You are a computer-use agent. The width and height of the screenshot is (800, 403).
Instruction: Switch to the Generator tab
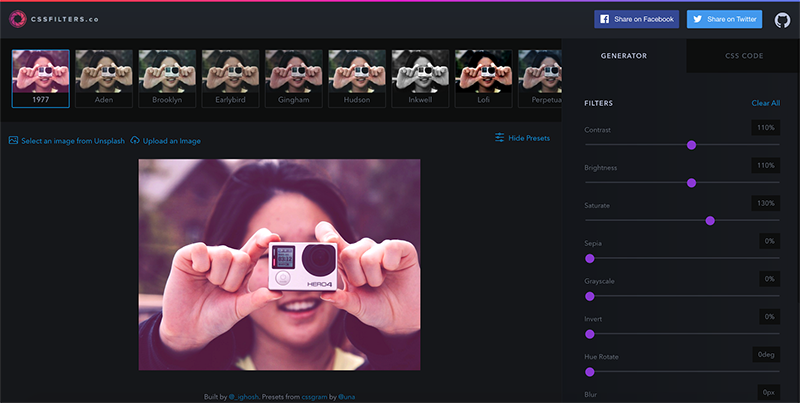pos(624,56)
